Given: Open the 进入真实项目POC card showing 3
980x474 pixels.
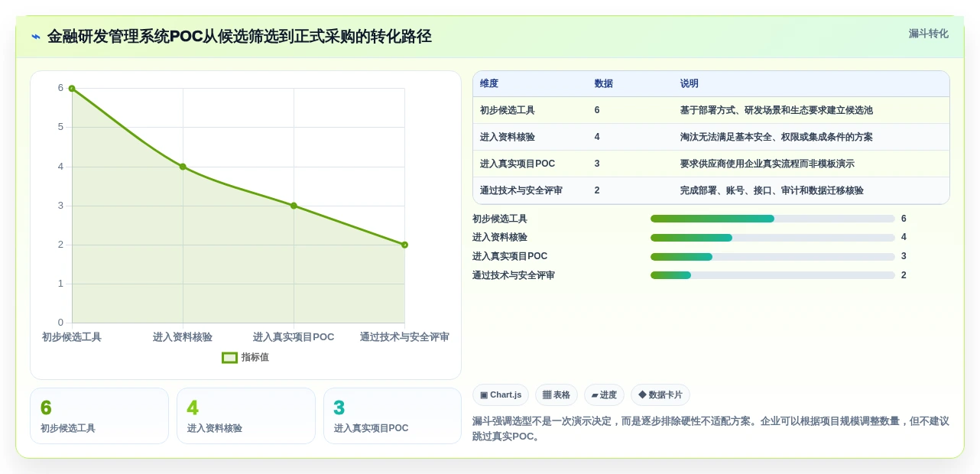Looking at the screenshot, I should (x=392, y=416).
